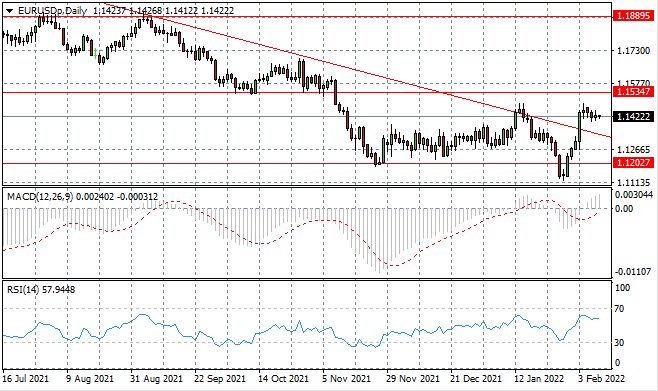Click the RSI(14) 57.9448 indicator label

click(x=41, y=289)
